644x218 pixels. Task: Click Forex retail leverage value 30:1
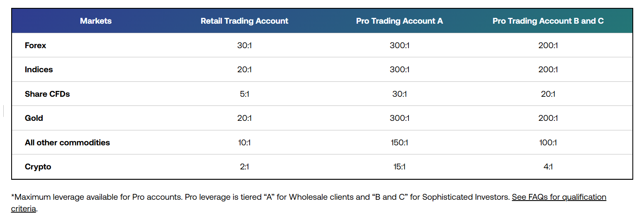pos(244,45)
